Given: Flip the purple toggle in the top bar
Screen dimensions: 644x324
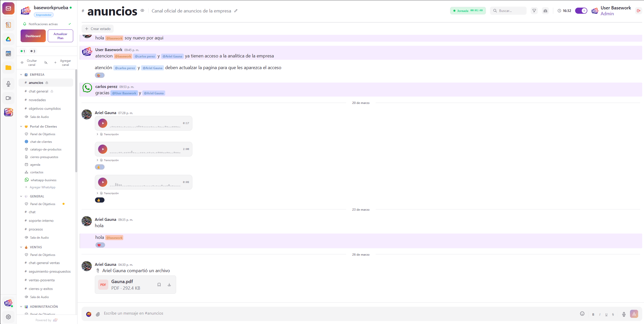Looking at the screenshot, I should 581,11.
